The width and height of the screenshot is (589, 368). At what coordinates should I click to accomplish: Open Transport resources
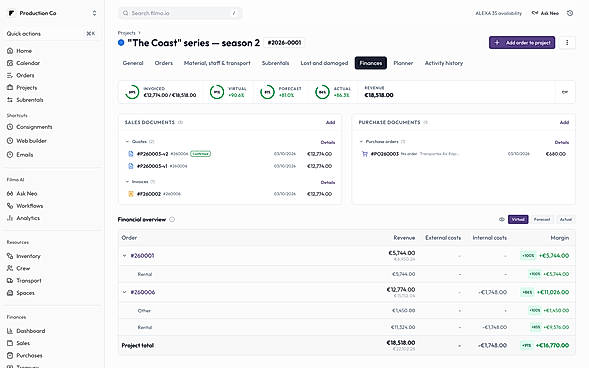[x=29, y=281]
